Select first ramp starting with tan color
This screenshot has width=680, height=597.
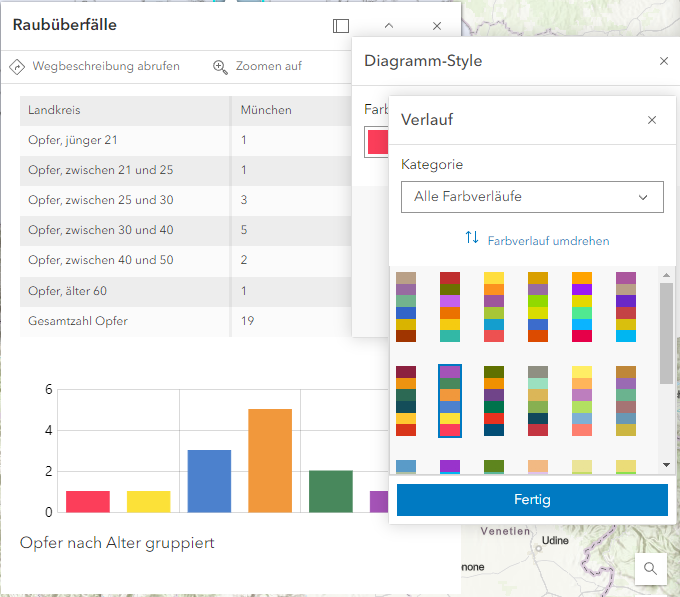[406, 307]
